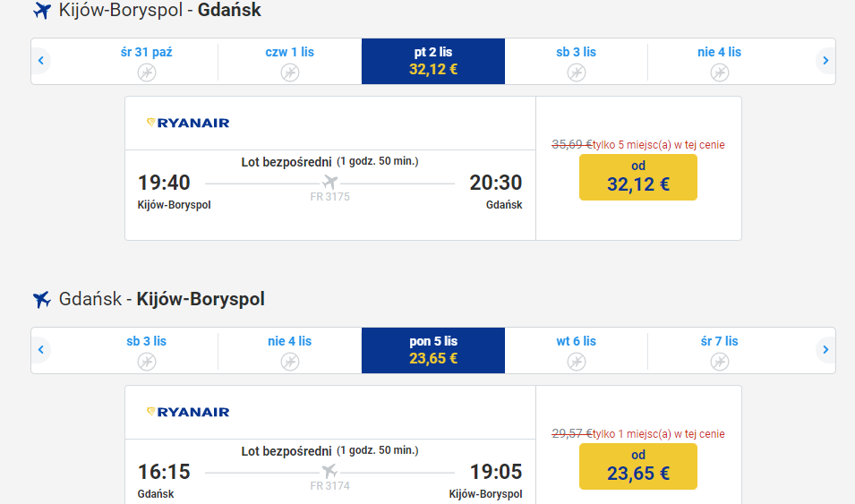Select the pon 5 lis date tab

click(x=433, y=350)
